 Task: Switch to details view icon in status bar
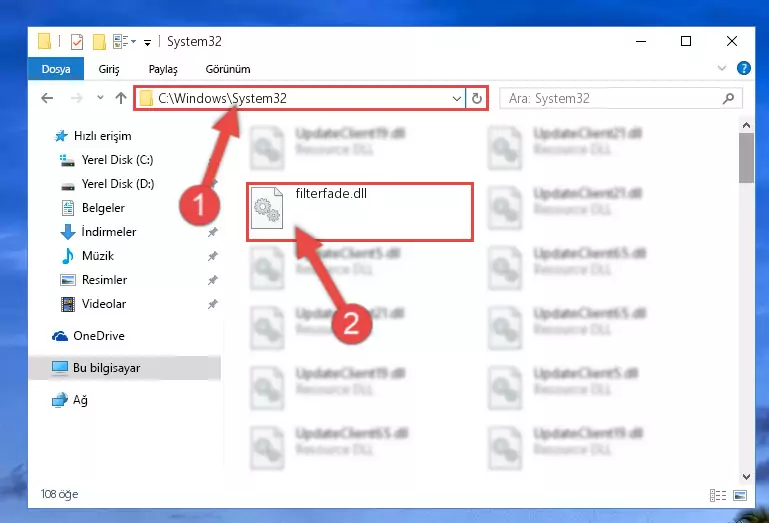tap(718, 496)
